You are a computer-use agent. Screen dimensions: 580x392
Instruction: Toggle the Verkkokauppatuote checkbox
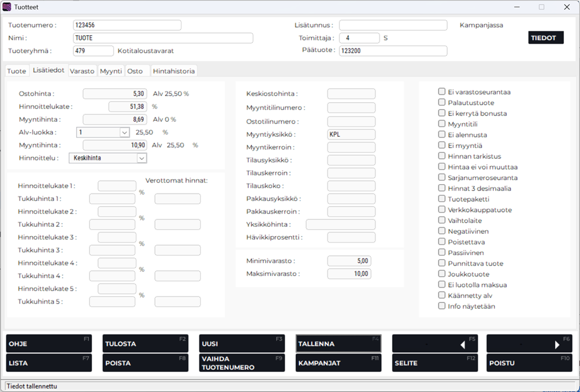pyautogui.click(x=442, y=210)
